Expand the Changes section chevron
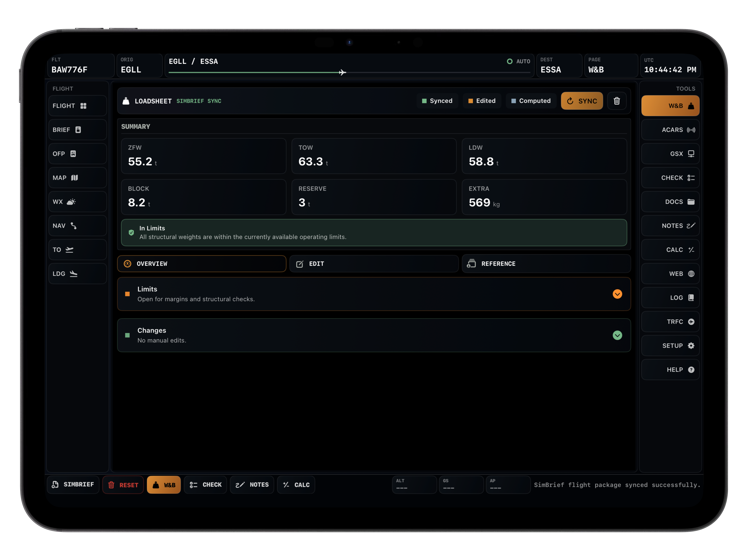 pos(617,335)
